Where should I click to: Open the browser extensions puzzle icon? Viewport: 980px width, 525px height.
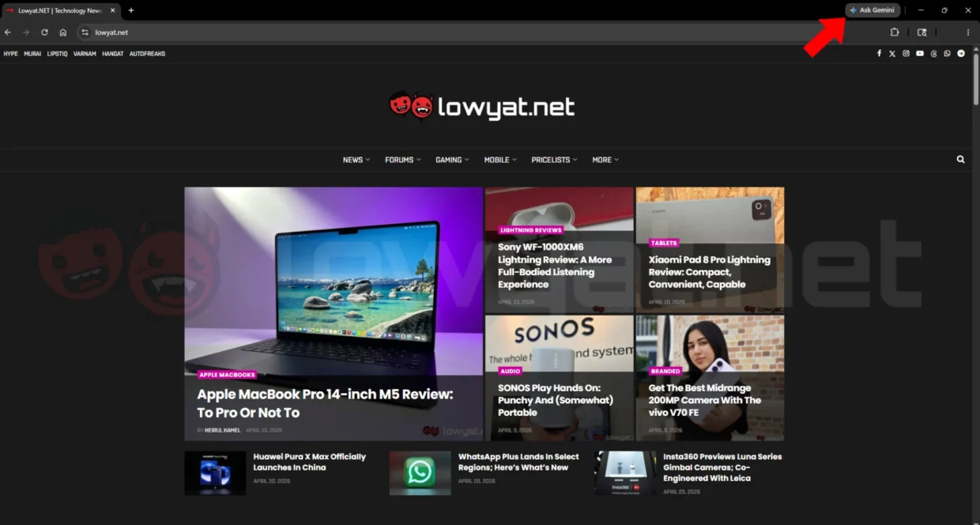point(894,32)
